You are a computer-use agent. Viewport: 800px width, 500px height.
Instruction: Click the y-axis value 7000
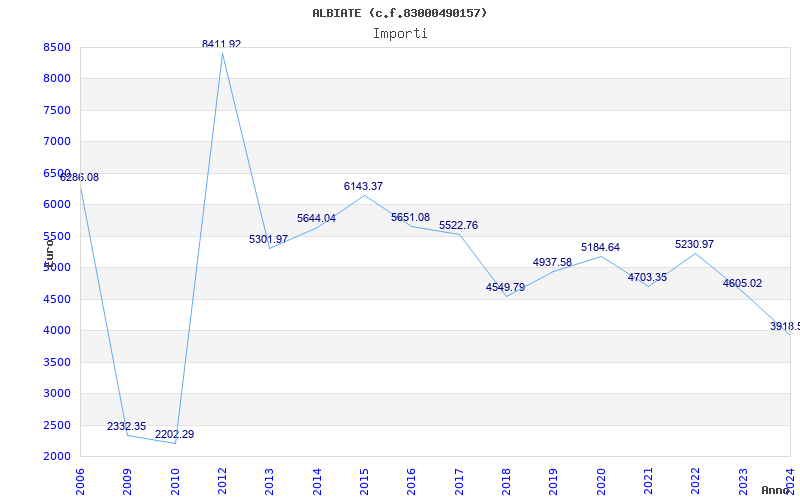(57, 141)
